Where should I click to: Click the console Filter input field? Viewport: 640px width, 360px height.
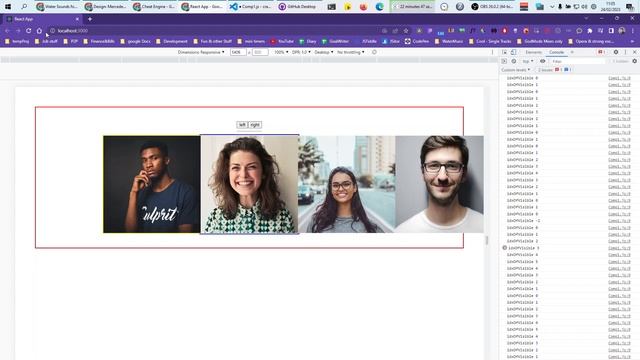click(577, 61)
